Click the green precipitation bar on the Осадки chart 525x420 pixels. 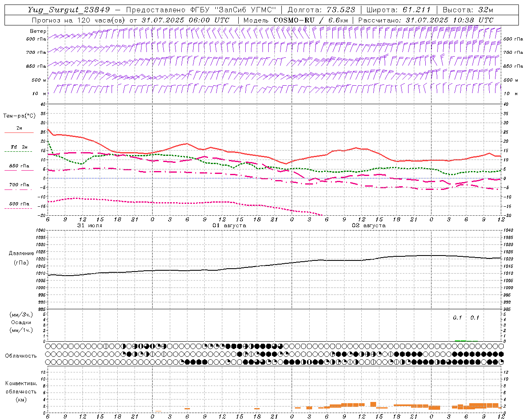[x=460, y=340]
